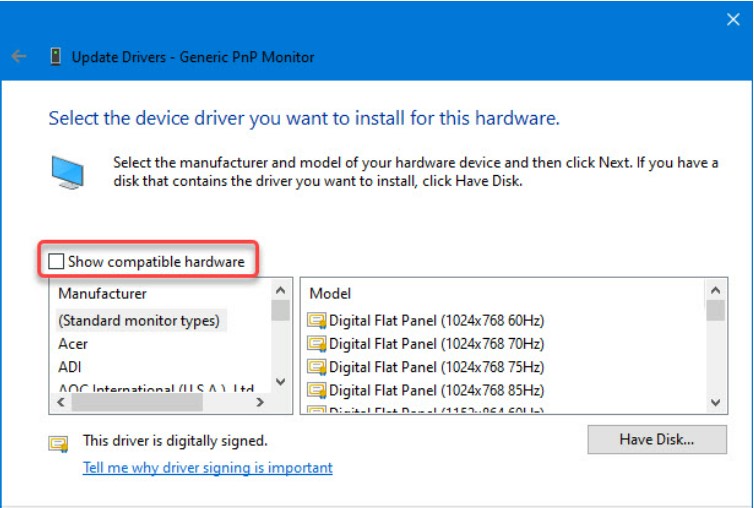Select (Standard monitor types) manufacturer
The width and height of the screenshot is (754, 508).
point(139,320)
